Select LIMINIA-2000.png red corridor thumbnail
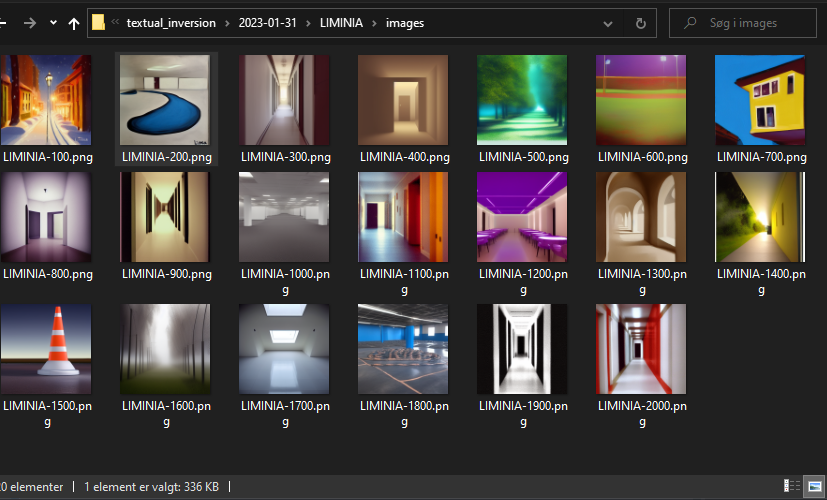Screen dimensions: 827x500 [641, 349]
